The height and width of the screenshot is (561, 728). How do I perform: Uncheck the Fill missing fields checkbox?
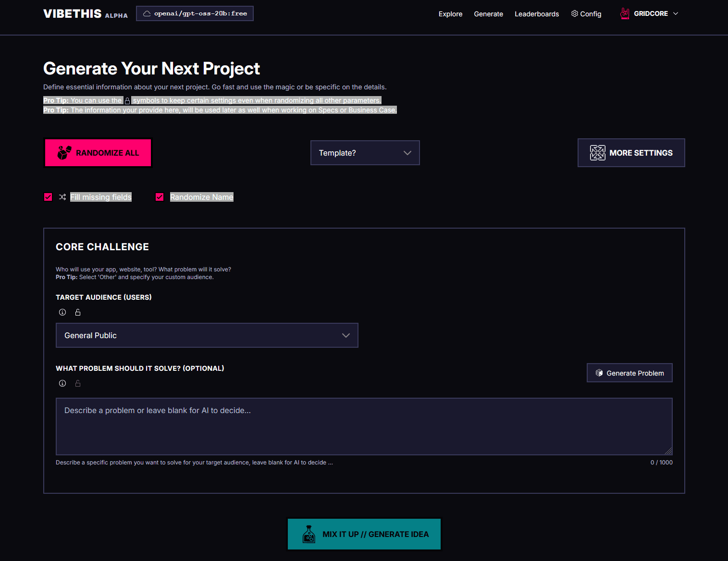48,197
